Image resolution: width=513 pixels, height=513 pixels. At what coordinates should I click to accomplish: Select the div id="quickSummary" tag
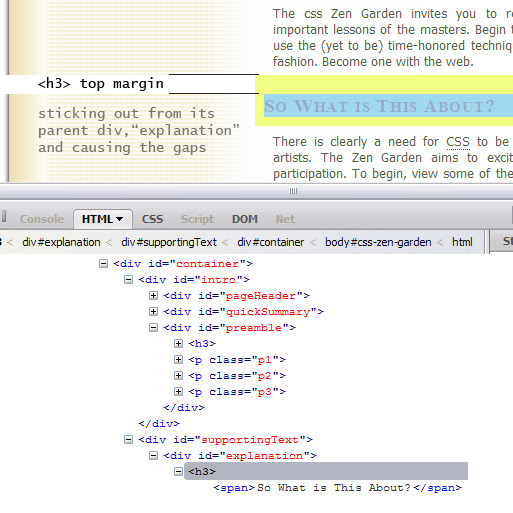[x=244, y=312]
